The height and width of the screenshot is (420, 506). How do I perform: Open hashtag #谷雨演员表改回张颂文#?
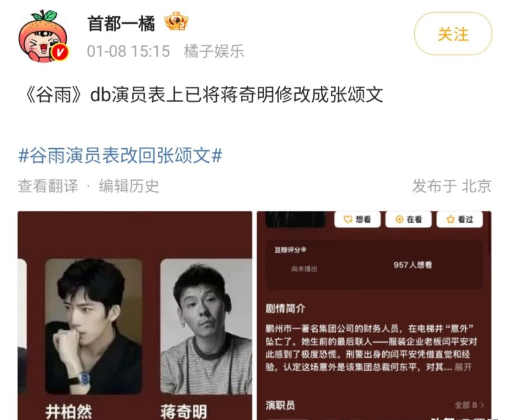[120, 155]
